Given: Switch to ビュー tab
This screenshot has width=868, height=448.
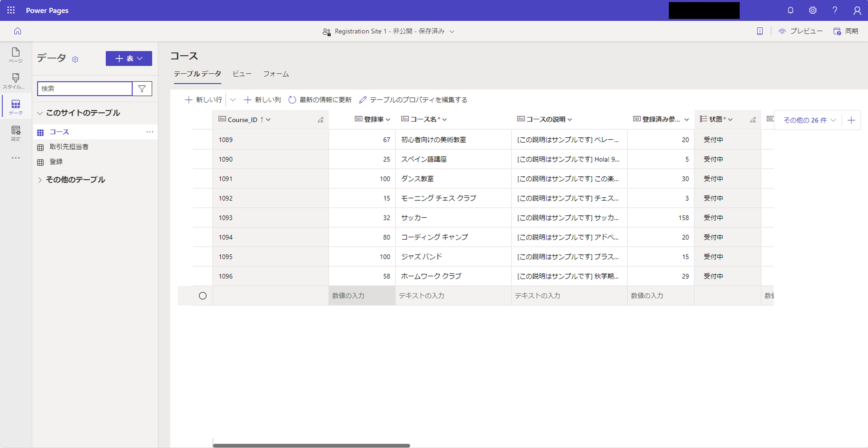Looking at the screenshot, I should [x=242, y=74].
